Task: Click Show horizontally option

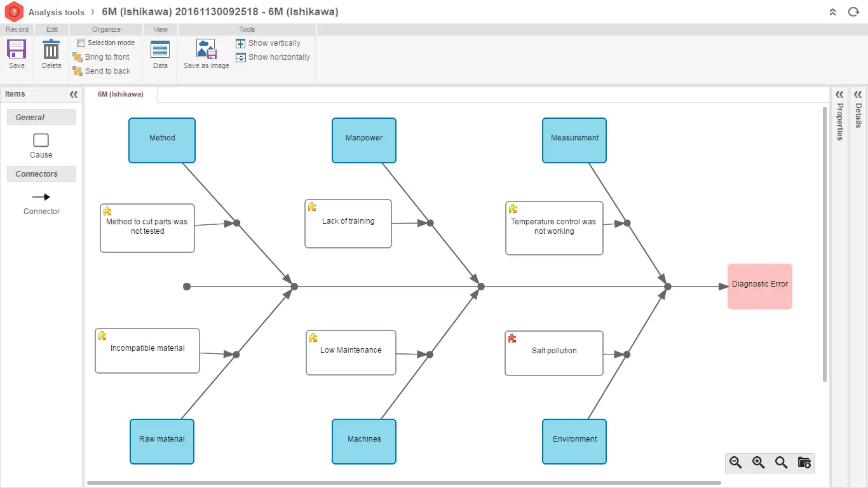Action: [x=273, y=57]
